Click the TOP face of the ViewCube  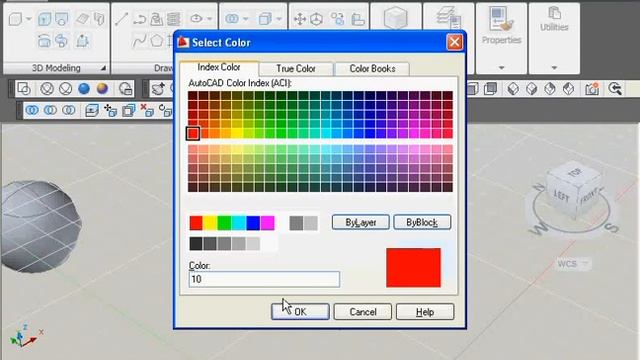(576, 173)
